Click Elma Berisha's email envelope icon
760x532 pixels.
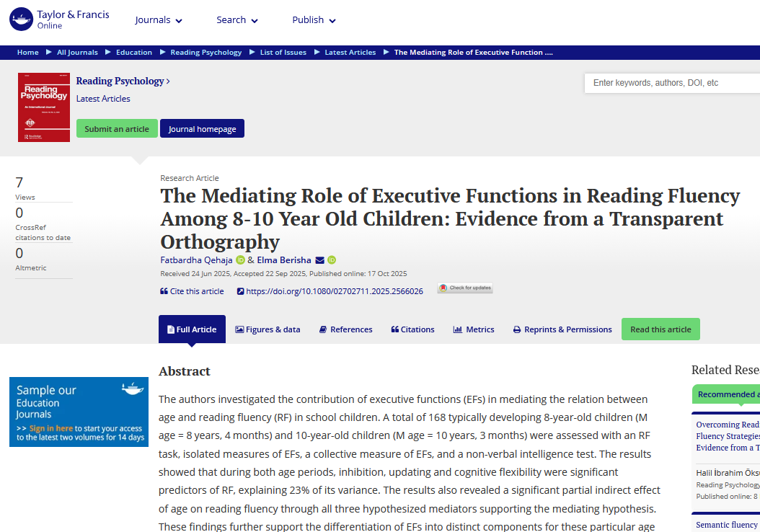[319, 260]
